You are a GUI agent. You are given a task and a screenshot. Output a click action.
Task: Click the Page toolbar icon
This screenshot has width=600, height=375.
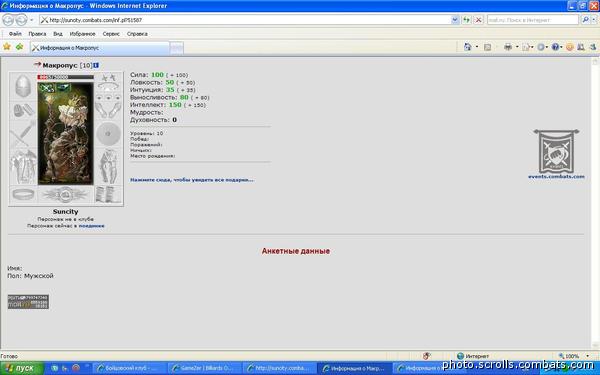(527, 47)
